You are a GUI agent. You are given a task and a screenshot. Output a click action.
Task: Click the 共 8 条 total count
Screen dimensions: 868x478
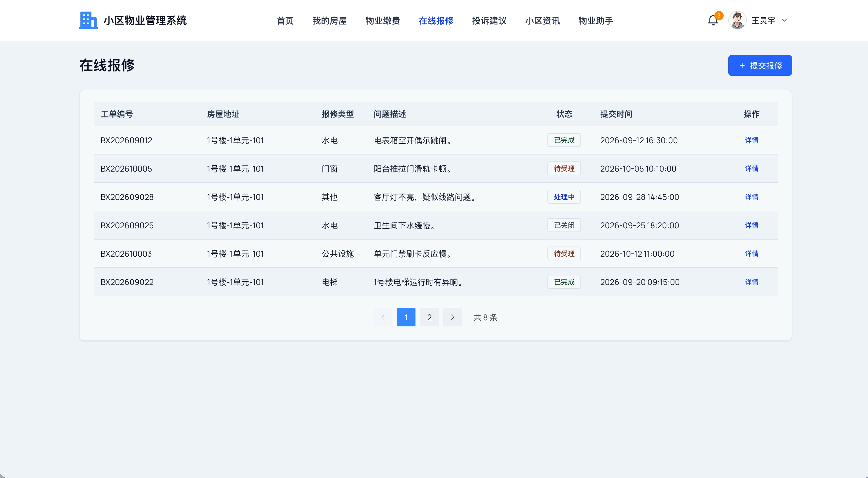click(x=485, y=317)
